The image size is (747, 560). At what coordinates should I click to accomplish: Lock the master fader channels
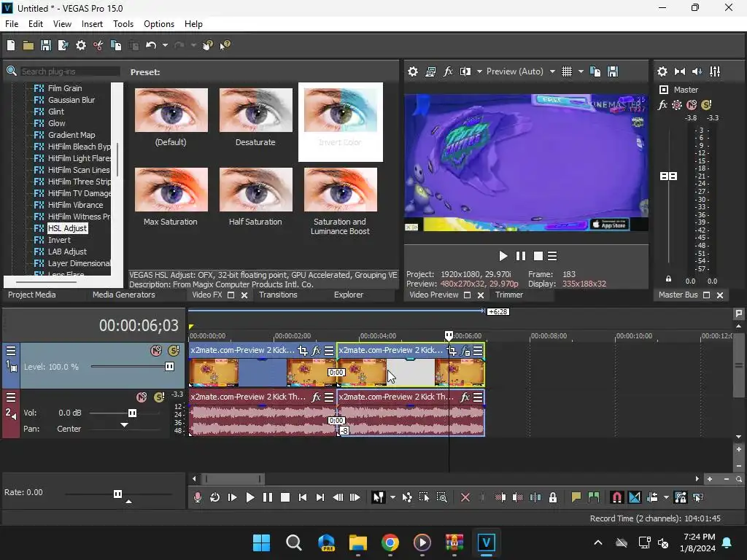pos(668,279)
